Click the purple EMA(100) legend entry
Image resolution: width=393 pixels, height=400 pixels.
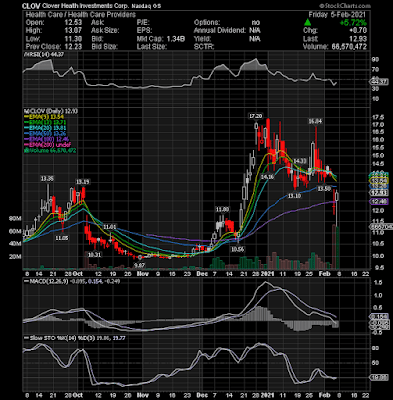tap(47, 139)
